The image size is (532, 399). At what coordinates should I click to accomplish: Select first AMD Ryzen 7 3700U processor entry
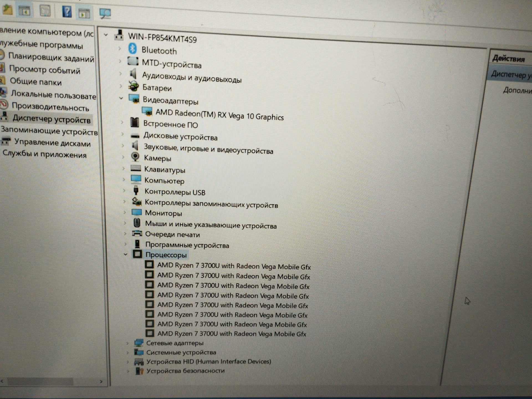(234, 266)
